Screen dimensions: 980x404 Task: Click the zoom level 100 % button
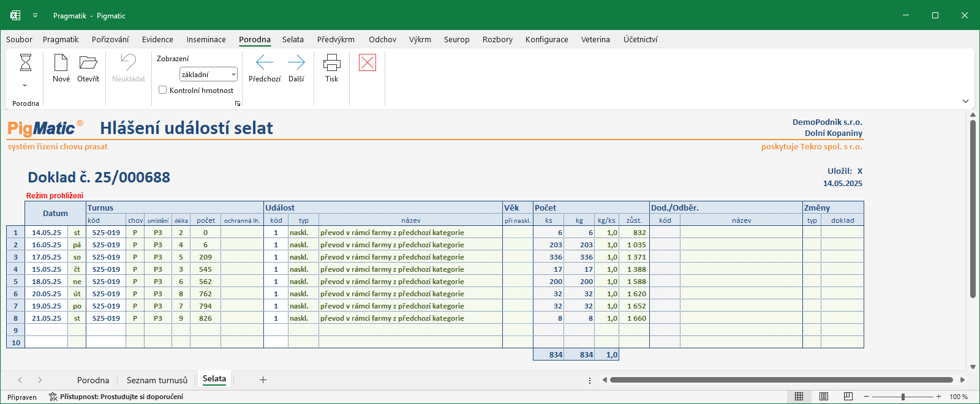click(x=959, y=397)
